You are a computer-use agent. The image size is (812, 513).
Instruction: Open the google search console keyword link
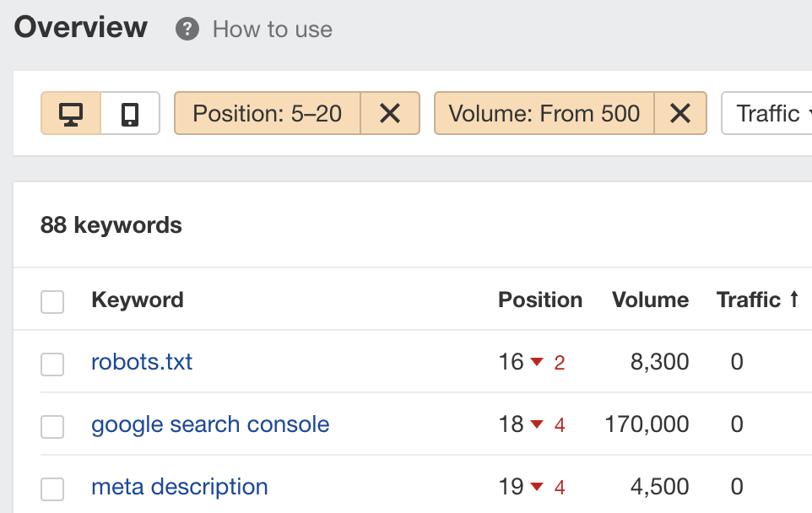click(210, 424)
